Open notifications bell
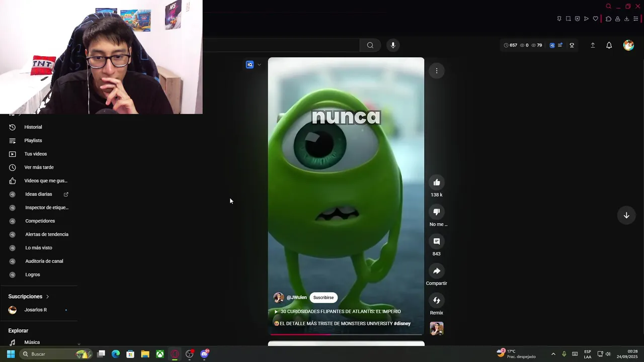This screenshot has width=644, height=362. (x=609, y=45)
